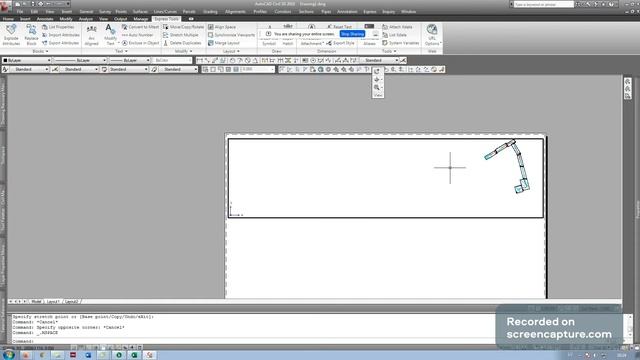The width and height of the screenshot is (640, 360).
Task: Click Merge Layout tool
Action: pos(224,43)
